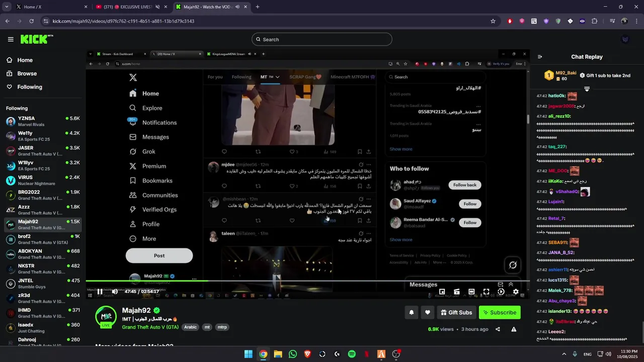
Task: Select the mtrp tag
Action: [222, 327]
